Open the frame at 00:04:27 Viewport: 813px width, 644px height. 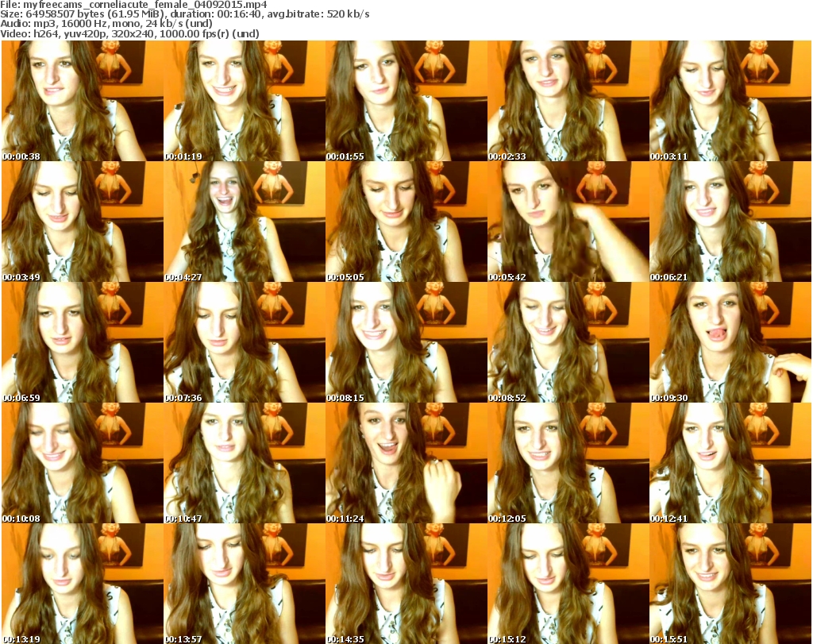tap(245, 222)
